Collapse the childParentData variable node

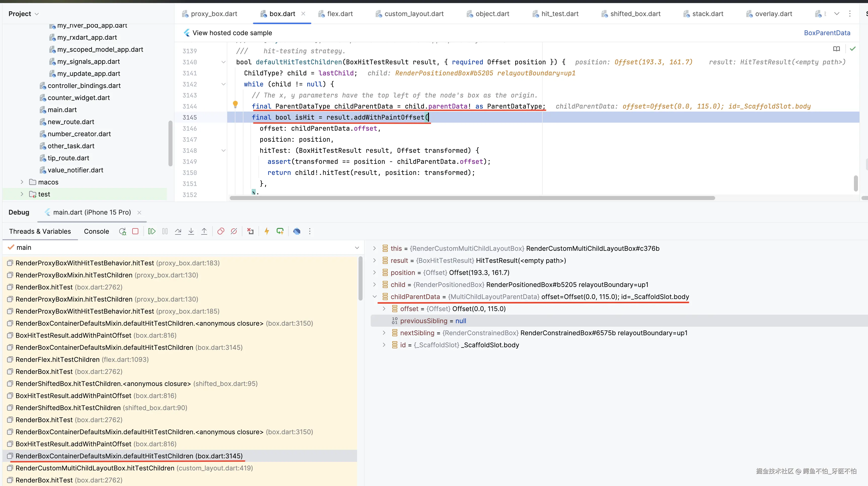coord(374,297)
